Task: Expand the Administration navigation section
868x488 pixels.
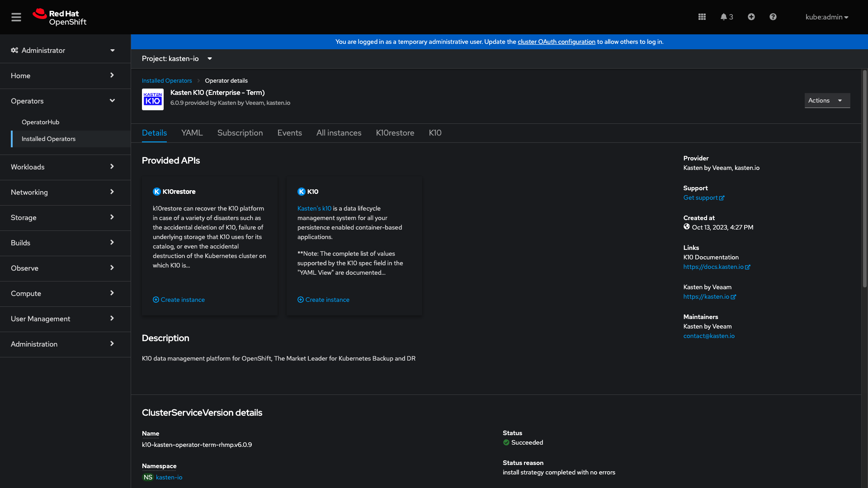Action: click(x=65, y=344)
